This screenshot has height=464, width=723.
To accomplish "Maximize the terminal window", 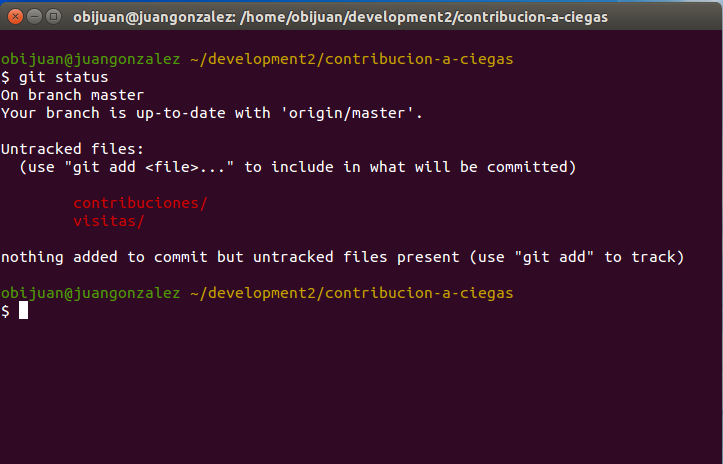I will pos(52,16).
